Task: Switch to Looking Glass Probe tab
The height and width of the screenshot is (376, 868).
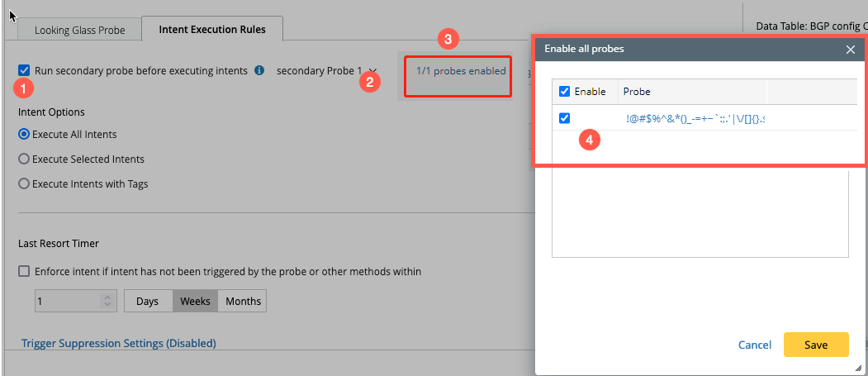Action: coord(79,30)
